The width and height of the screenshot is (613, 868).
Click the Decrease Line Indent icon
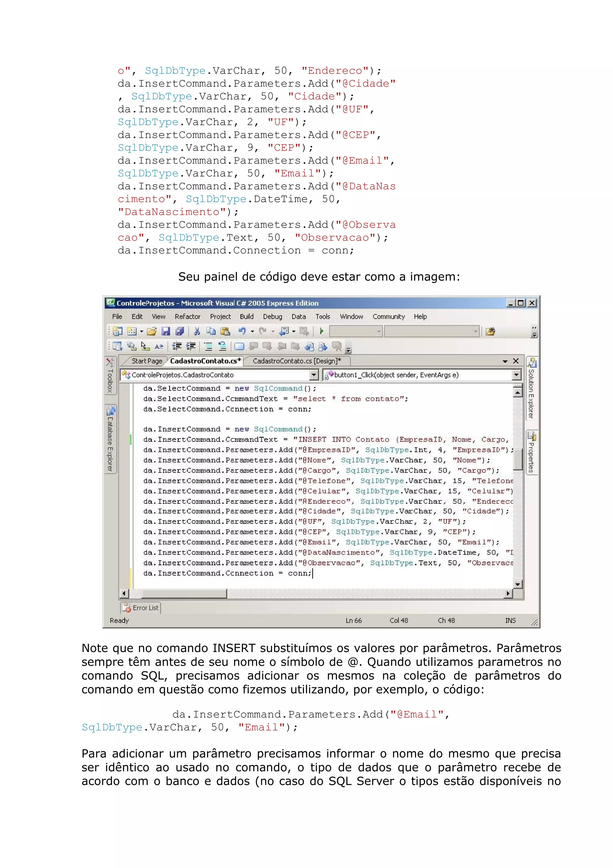tap(177, 346)
